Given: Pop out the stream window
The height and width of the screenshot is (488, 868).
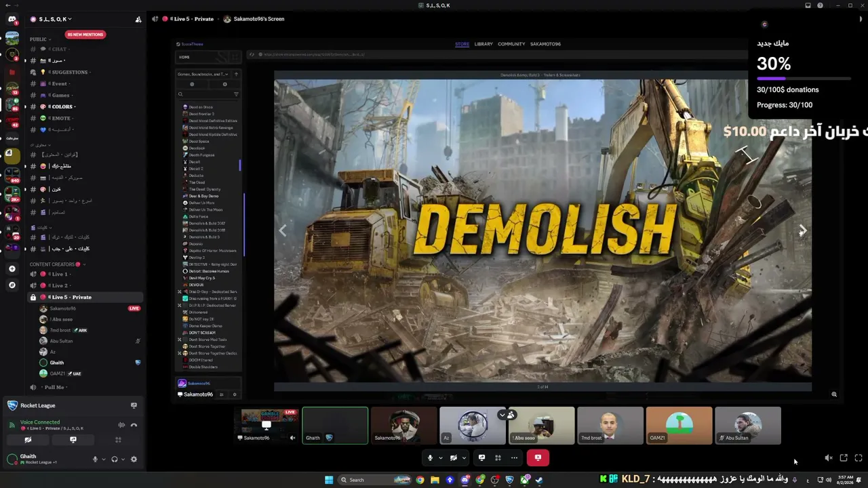Looking at the screenshot, I should tap(844, 458).
